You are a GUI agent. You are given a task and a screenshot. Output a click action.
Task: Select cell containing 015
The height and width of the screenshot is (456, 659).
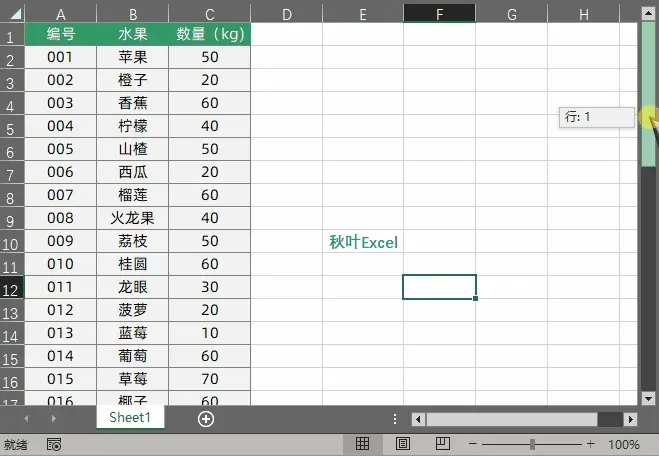coord(61,379)
